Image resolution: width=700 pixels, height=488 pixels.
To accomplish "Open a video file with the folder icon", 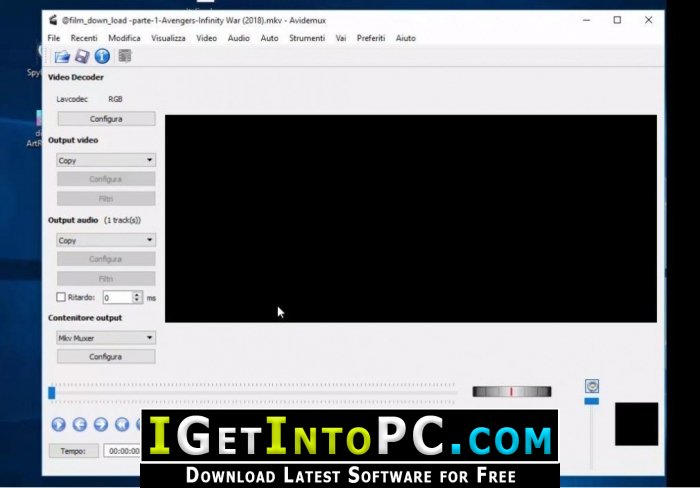I will pyautogui.click(x=62, y=56).
